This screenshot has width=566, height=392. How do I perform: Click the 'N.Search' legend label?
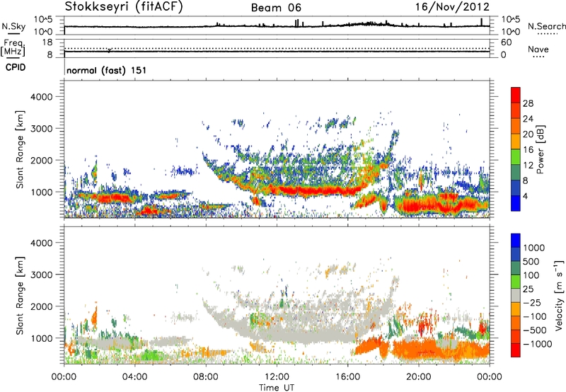546,26
